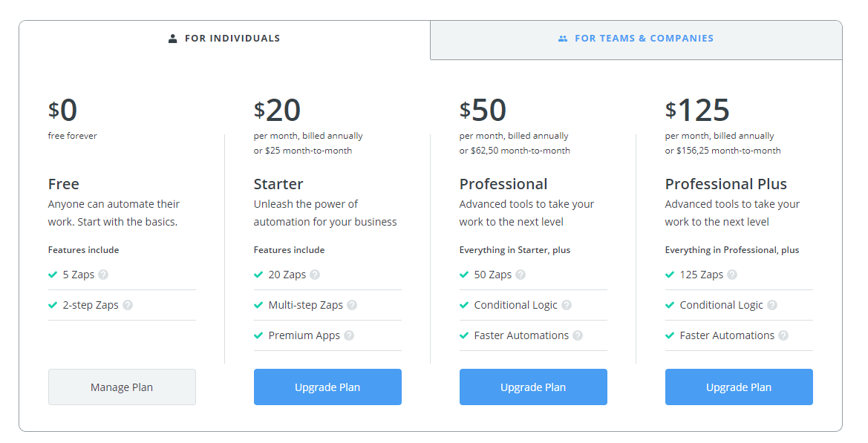This screenshot has width=868, height=443.
Task: Click help icon beside 2-step Zaps
Action: click(x=128, y=305)
